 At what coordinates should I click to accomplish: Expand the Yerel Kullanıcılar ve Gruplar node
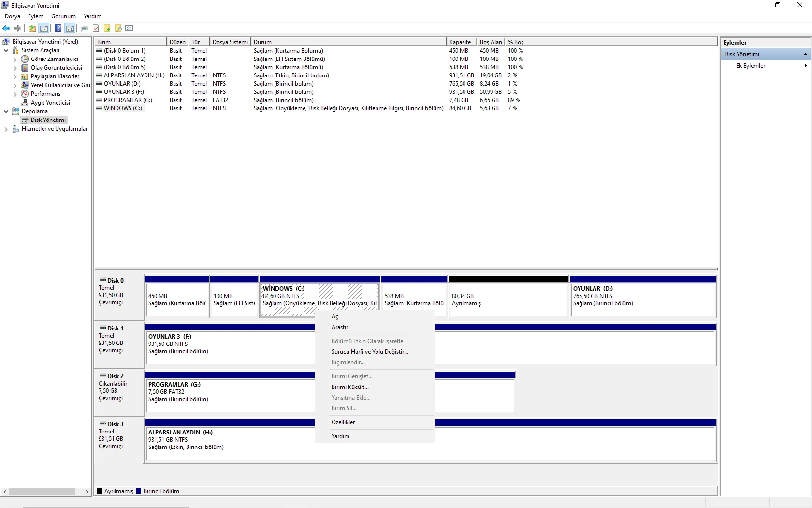click(x=15, y=85)
